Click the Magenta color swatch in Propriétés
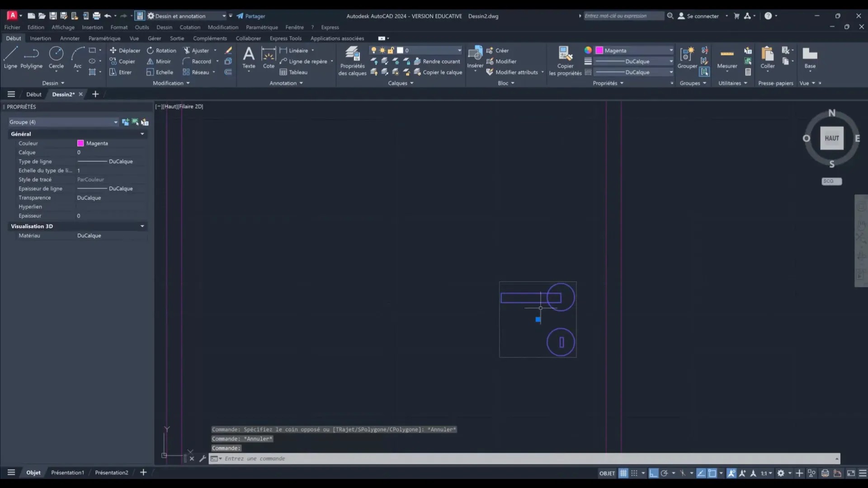The image size is (868, 488). pyautogui.click(x=80, y=143)
